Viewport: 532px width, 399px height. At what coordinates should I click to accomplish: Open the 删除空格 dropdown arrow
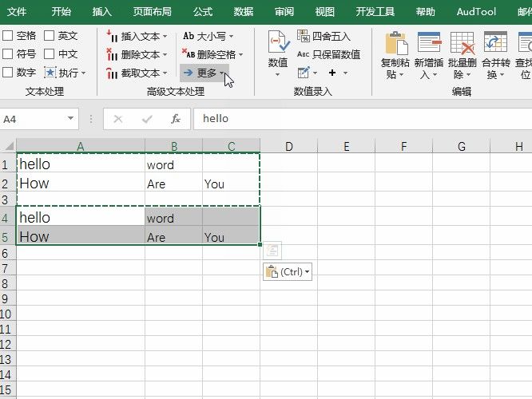241,54
